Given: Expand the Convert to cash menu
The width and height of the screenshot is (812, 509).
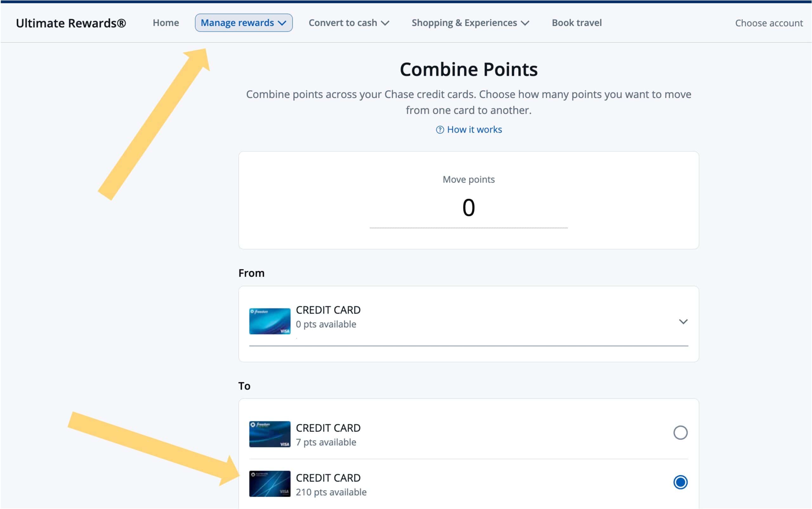Looking at the screenshot, I should [349, 23].
